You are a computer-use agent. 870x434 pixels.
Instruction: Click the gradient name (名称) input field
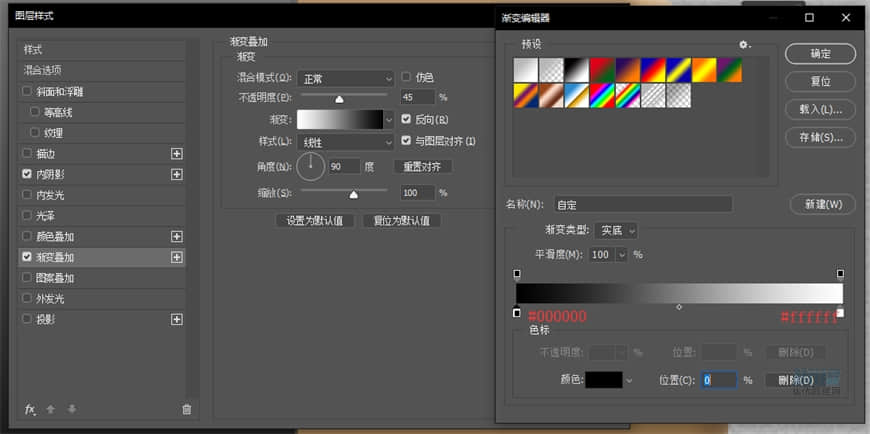(643, 204)
